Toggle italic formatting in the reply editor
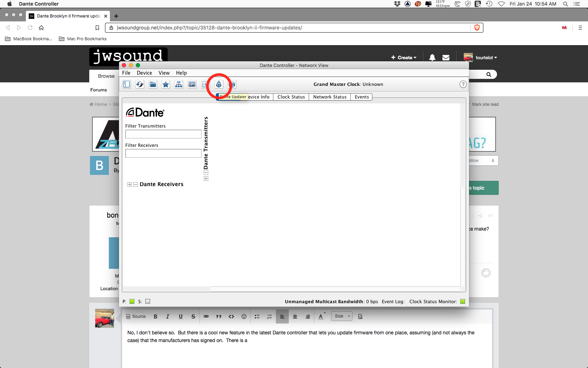Screen dimensions: 588x368 [x=168, y=316]
